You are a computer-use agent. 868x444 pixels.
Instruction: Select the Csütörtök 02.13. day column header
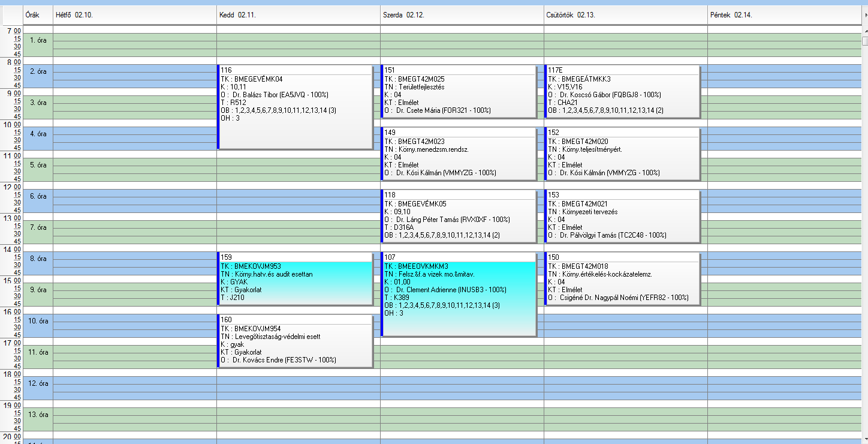tap(626, 15)
